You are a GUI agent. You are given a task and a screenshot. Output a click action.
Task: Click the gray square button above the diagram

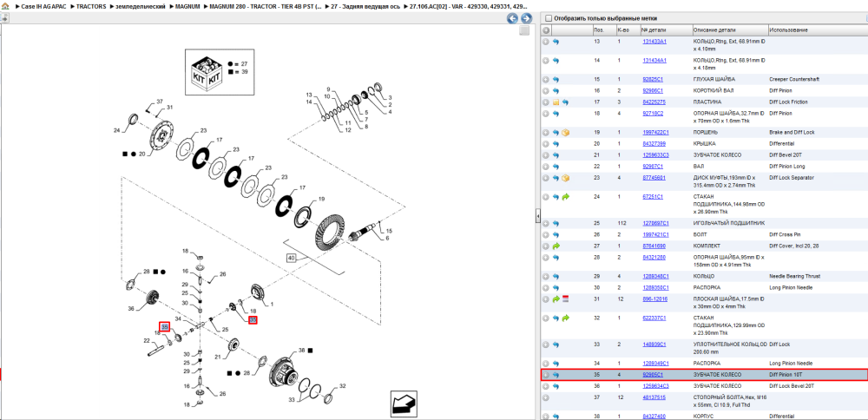524,31
